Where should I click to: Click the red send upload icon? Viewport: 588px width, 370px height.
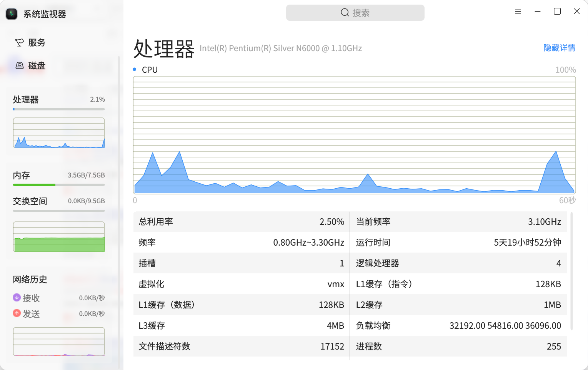point(17,313)
